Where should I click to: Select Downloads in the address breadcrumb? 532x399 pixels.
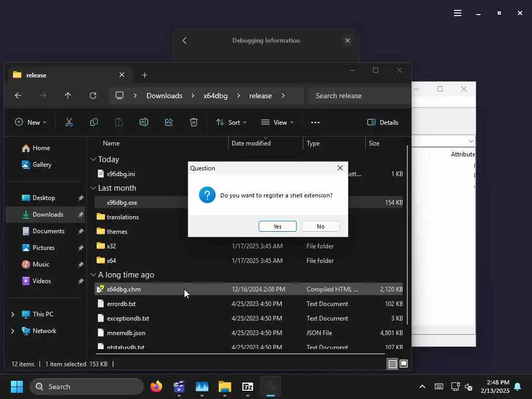164,96
